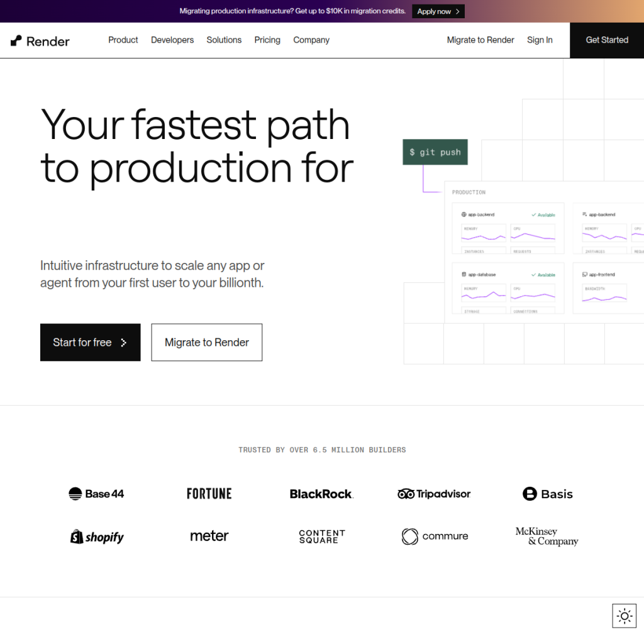Click the Basis logo

click(x=547, y=494)
